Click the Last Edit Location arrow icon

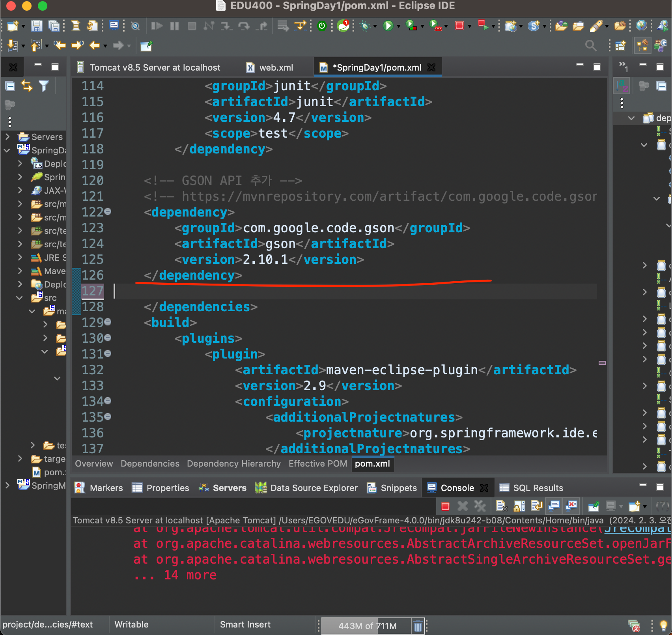[x=60, y=46]
